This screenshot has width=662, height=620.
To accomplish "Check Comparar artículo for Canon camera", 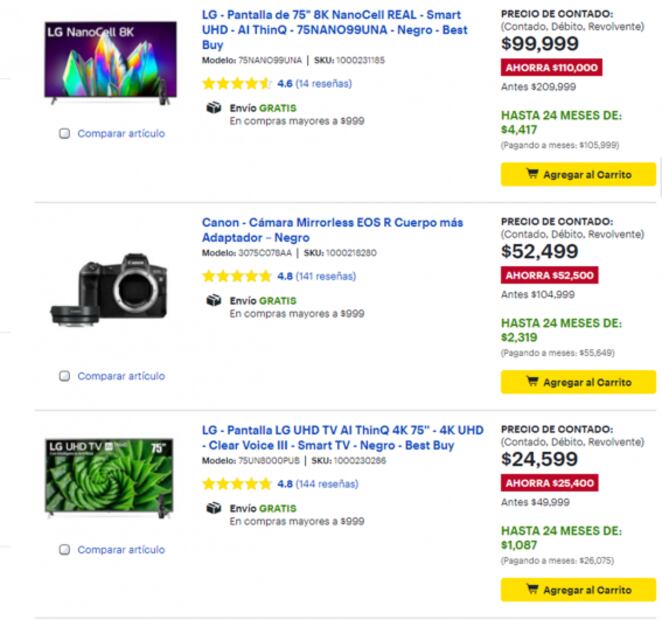I will coord(65,376).
